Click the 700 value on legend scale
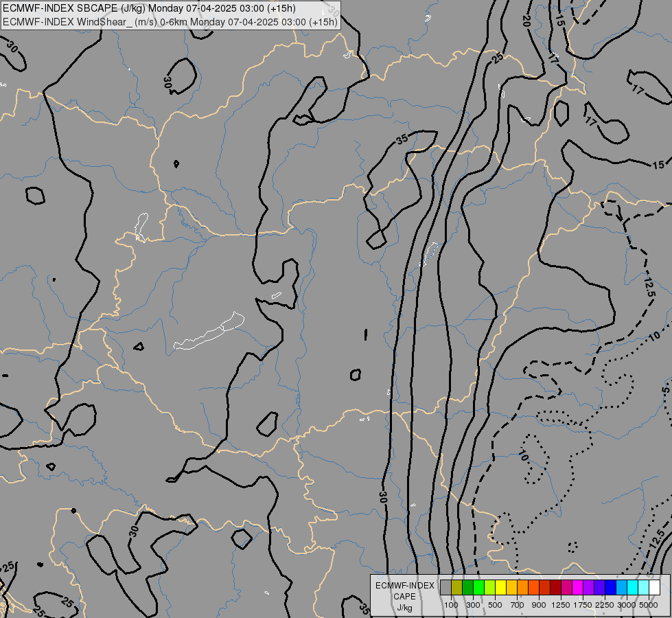 tap(518, 605)
